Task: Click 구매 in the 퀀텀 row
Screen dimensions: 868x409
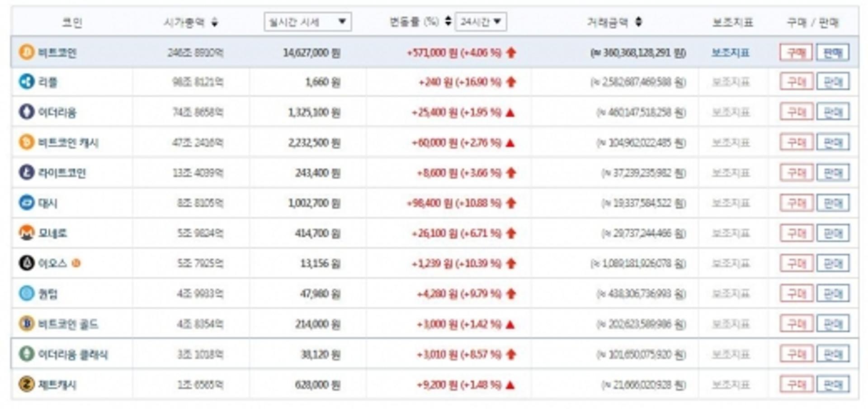Action: (x=796, y=293)
